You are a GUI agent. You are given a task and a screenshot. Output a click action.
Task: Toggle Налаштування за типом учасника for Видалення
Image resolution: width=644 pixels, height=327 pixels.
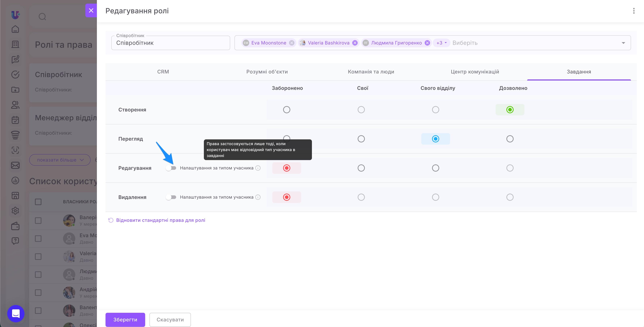click(171, 197)
